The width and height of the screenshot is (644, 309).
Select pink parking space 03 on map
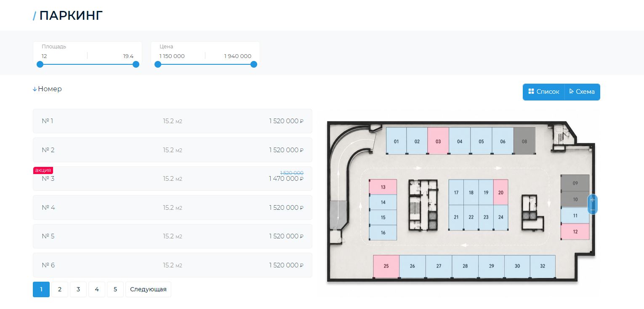pyautogui.click(x=438, y=141)
